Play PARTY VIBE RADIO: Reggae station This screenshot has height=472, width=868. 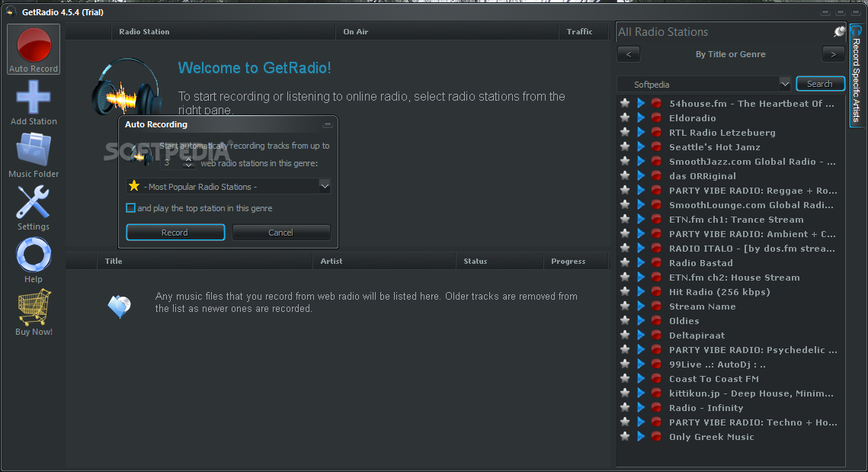(640, 190)
